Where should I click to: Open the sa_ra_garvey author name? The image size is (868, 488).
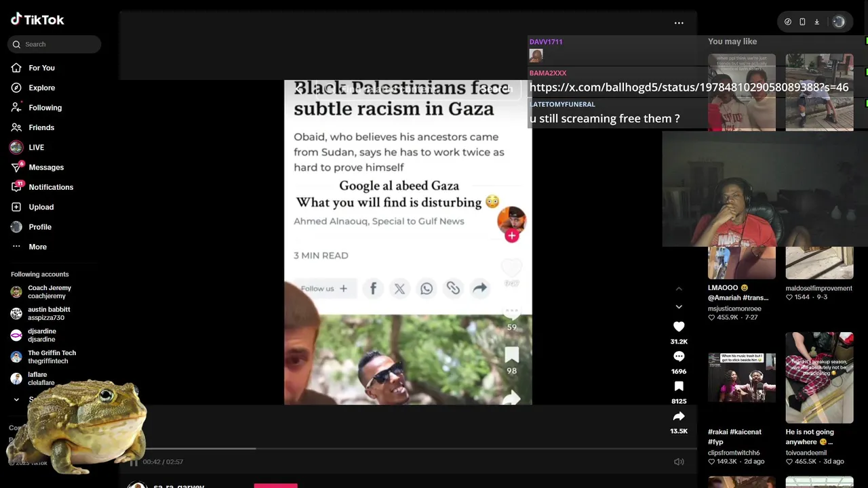pyautogui.click(x=178, y=485)
